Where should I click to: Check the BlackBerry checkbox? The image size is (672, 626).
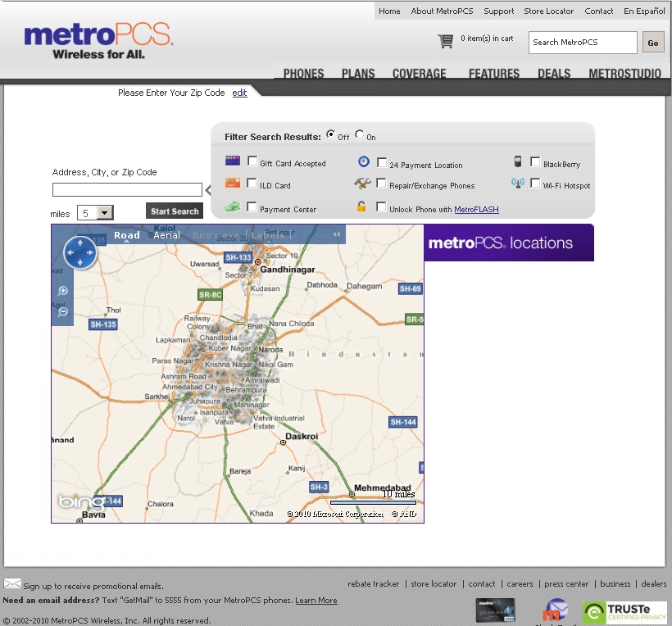click(x=535, y=161)
